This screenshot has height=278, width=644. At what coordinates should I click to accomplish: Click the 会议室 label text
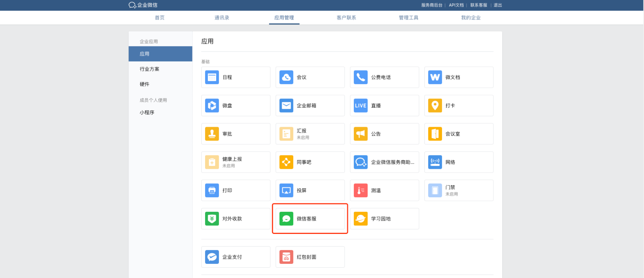453,134
